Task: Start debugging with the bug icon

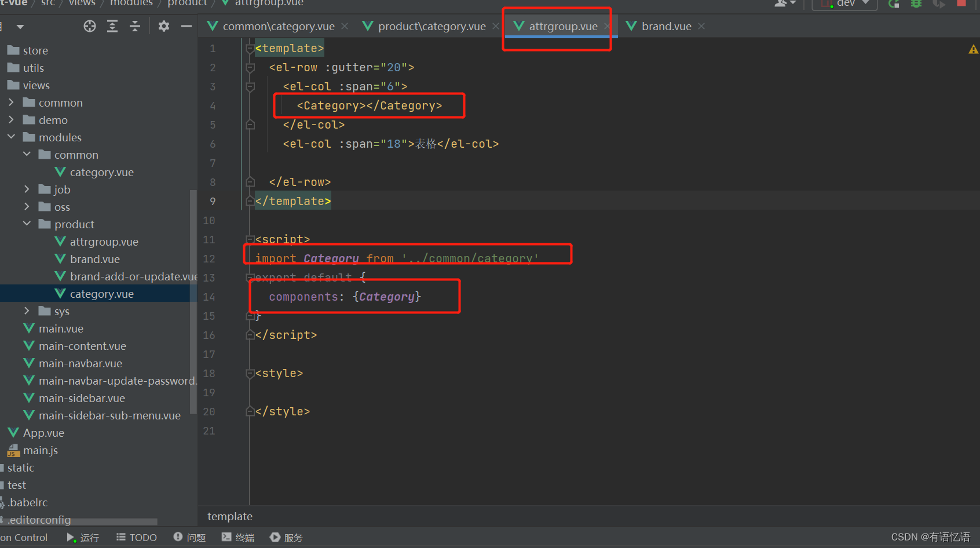Action: tap(916, 3)
